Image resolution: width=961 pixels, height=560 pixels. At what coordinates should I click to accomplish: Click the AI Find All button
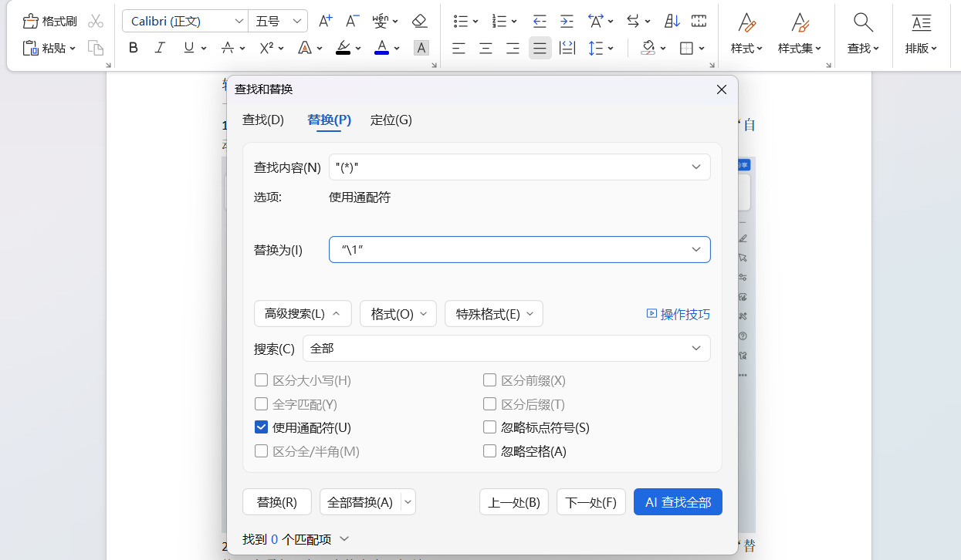[x=678, y=502]
